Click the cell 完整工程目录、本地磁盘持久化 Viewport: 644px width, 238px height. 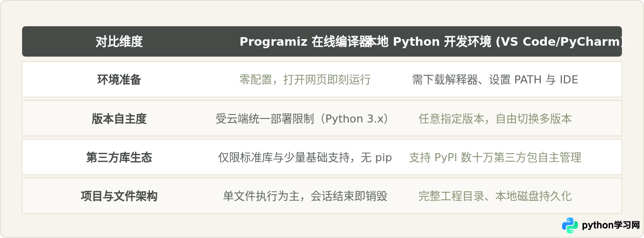click(495, 196)
